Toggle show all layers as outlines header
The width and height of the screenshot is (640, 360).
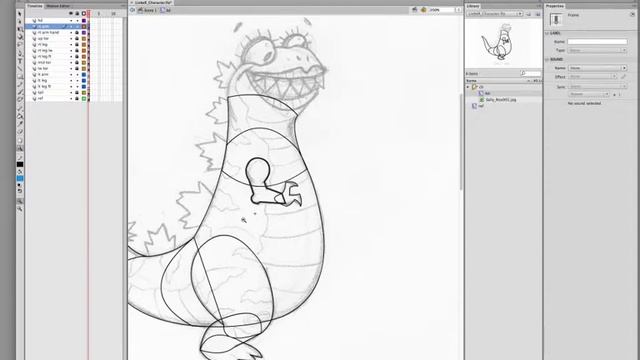tap(84, 13)
